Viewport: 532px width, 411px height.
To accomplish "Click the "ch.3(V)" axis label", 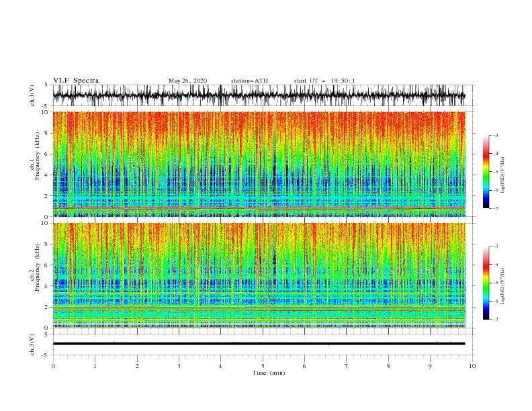I will pos(32,345).
